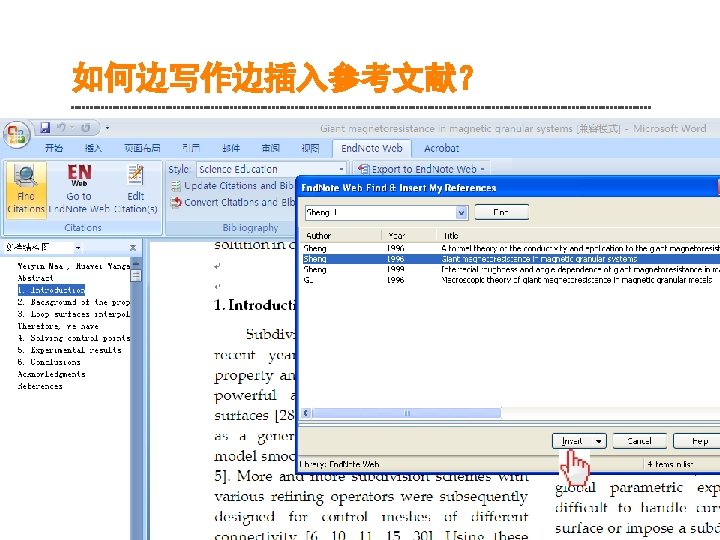Click the document map scrollbar thumb
Screen dimensions: 720x540
click(136, 276)
